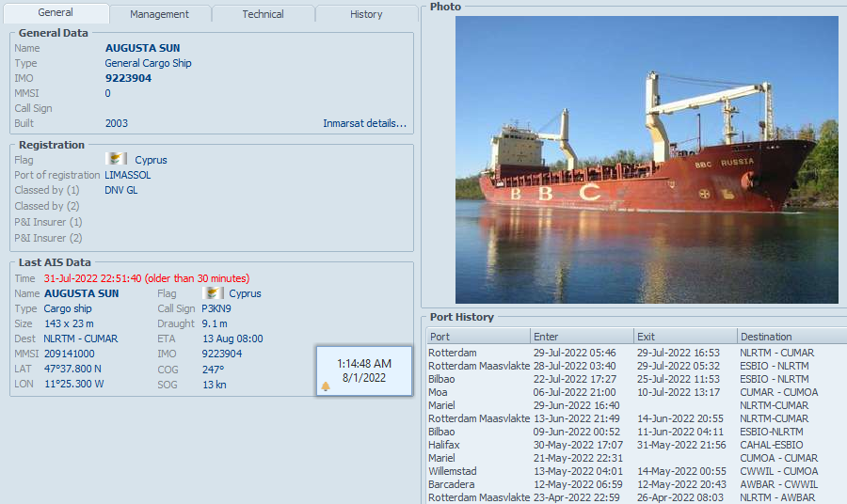Sort port history by the Exit column header
847x504 pixels.
click(685, 337)
